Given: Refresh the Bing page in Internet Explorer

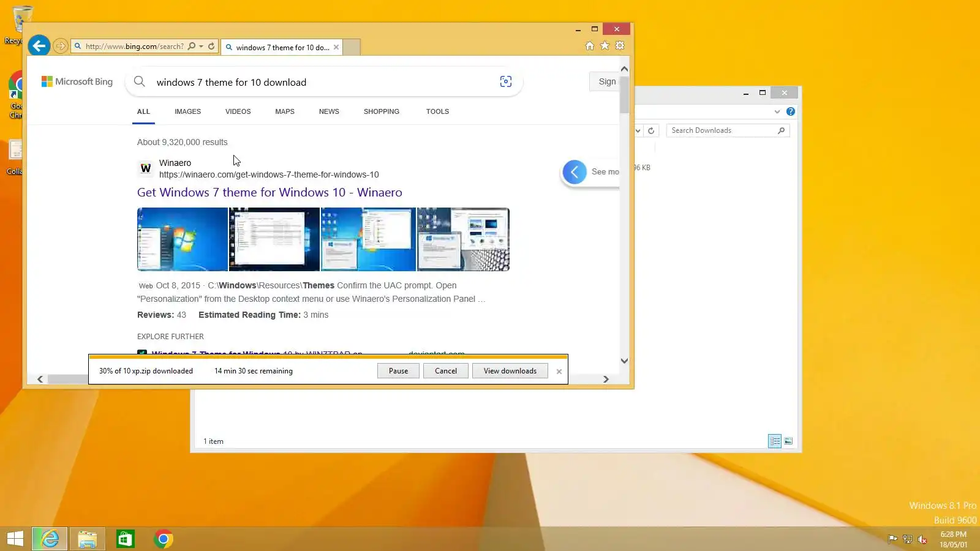Looking at the screenshot, I should (211, 46).
